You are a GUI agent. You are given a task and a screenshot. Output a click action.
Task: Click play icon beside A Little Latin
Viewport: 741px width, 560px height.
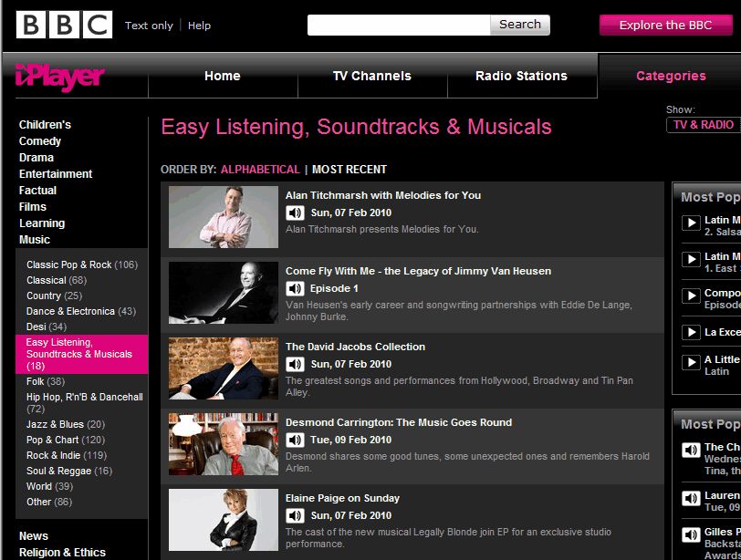(x=691, y=362)
